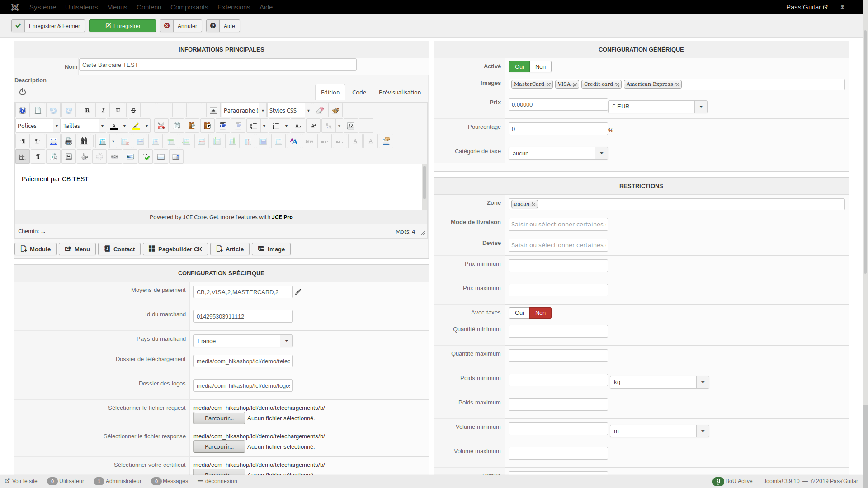This screenshot has width=868, height=488.
Task: Set Activé to Non
Action: click(x=540, y=67)
